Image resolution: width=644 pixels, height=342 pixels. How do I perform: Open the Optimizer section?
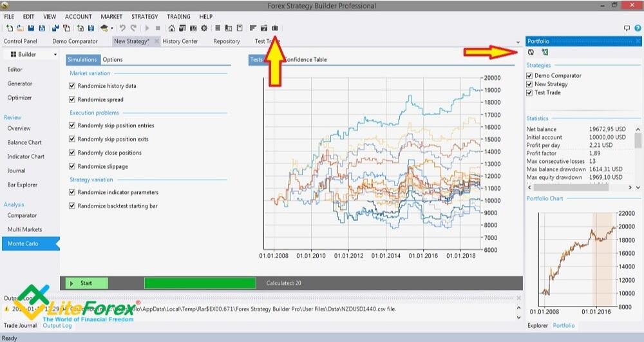pos(19,98)
